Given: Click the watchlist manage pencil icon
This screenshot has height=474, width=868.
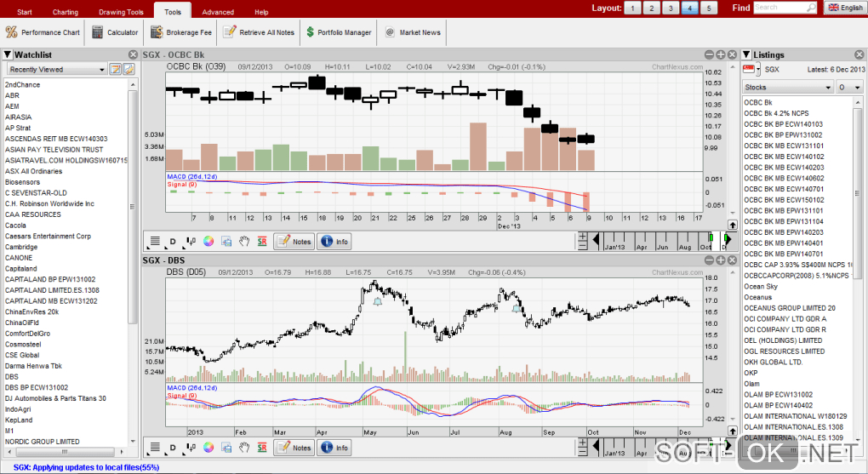Looking at the screenshot, I should point(128,69).
